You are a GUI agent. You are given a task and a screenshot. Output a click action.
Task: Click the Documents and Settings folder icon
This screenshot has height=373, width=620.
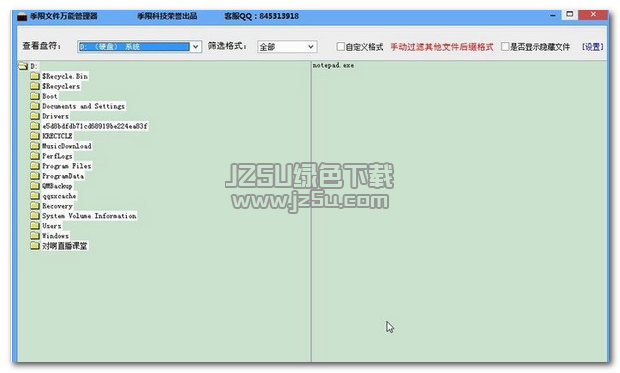pos(35,106)
